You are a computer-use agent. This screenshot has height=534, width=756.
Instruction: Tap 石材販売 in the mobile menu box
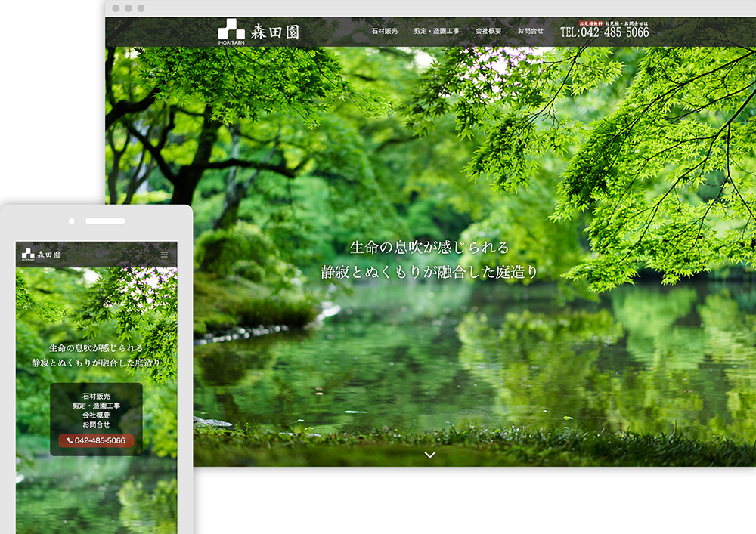96,397
